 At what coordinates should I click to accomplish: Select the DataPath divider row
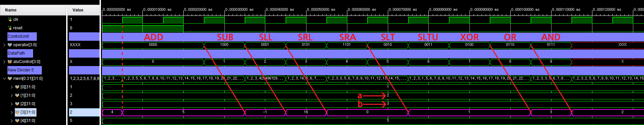20,53
